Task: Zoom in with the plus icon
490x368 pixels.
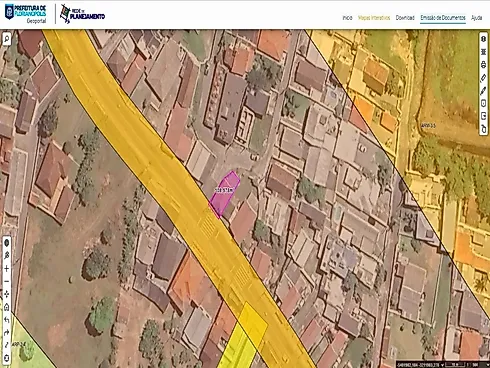Action: point(7,269)
